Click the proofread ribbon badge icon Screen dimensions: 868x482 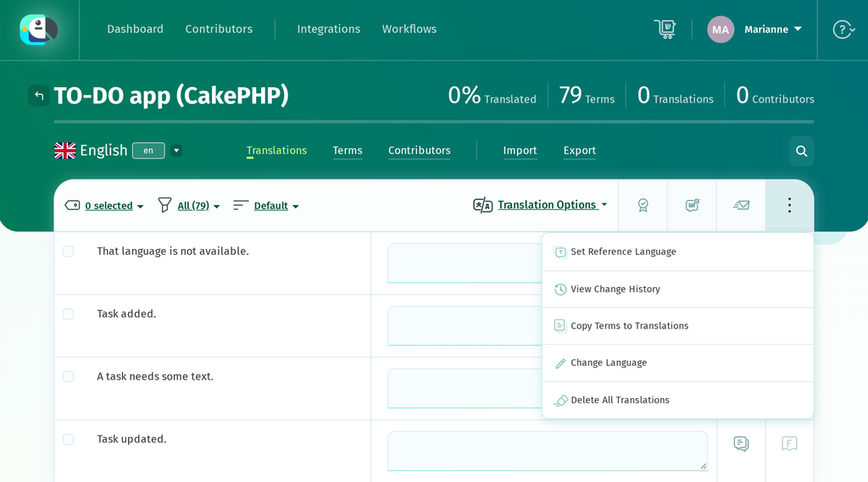643,205
